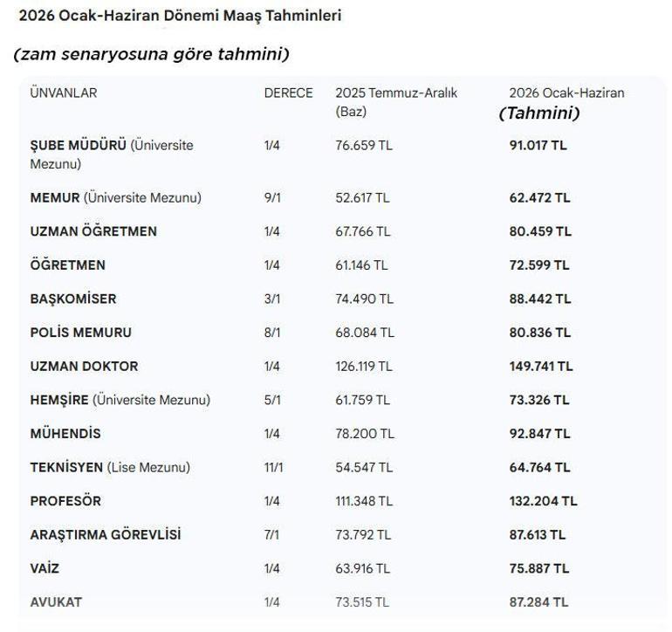Click POLİS MEMURU degree value 8/1
This screenshot has height=632, width=672.
[273, 333]
